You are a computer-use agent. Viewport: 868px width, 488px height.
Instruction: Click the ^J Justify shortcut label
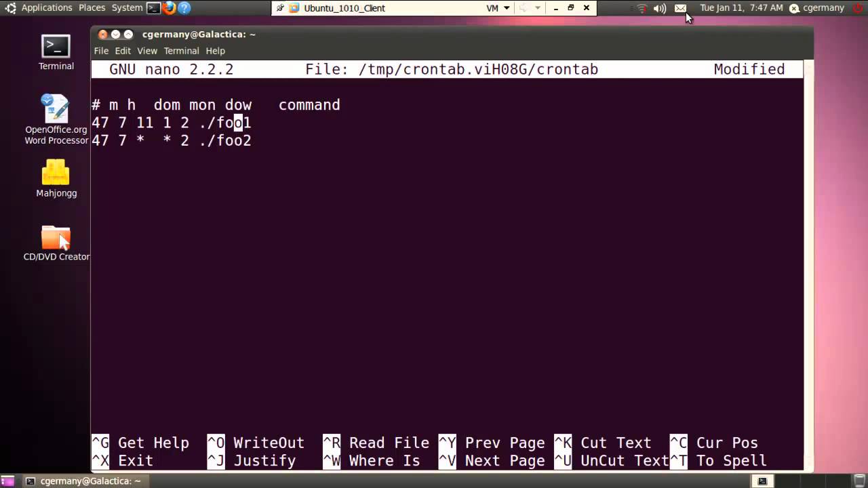coord(252,460)
